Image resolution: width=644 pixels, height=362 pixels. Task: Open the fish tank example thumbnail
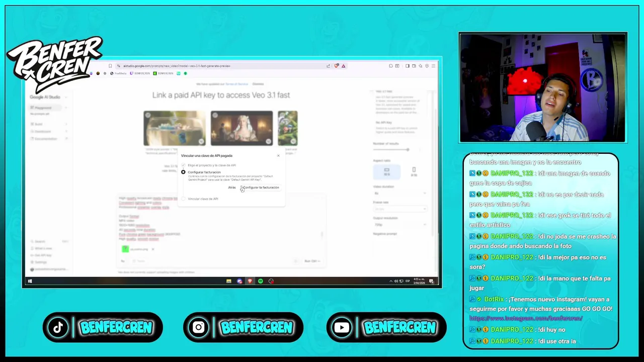click(175, 128)
